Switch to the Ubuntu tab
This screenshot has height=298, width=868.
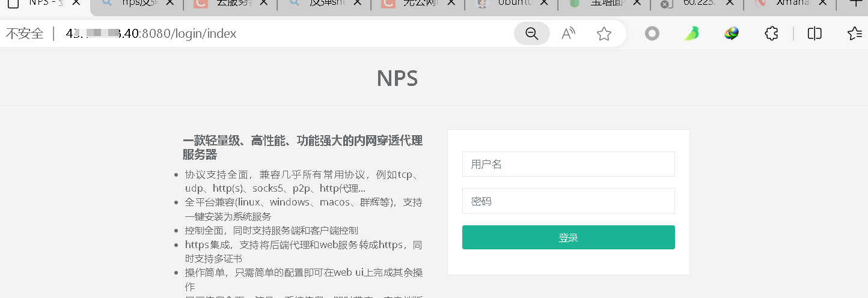coord(510,4)
